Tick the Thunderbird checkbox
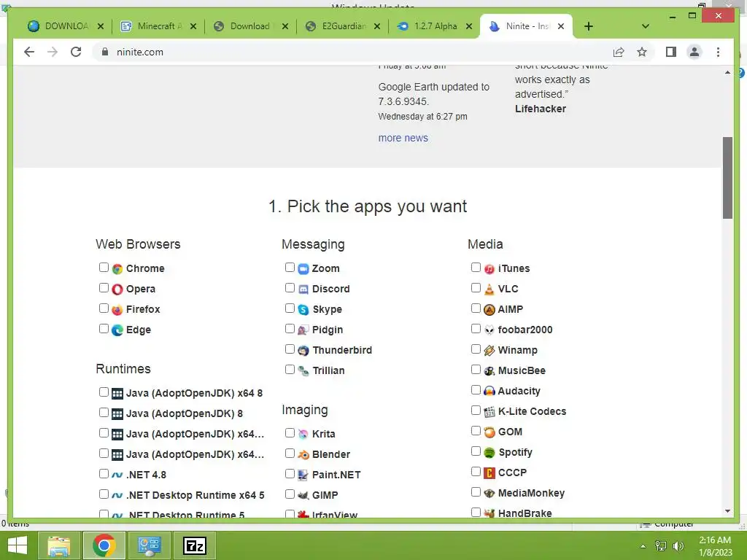Screen dimensions: 747x560 tap(290, 349)
